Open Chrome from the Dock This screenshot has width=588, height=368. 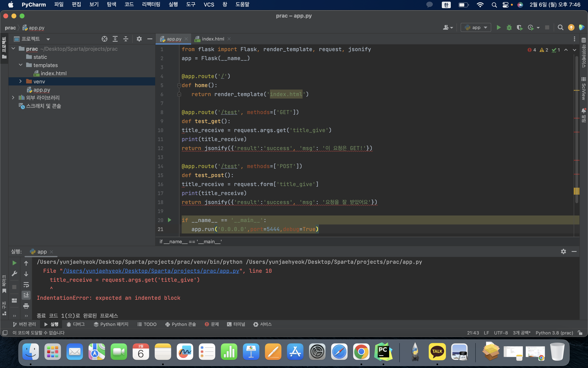point(361,352)
